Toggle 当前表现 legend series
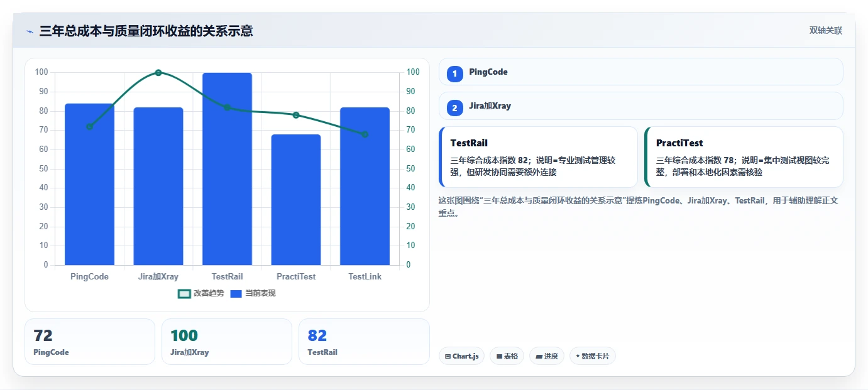868x390 pixels. point(253,293)
